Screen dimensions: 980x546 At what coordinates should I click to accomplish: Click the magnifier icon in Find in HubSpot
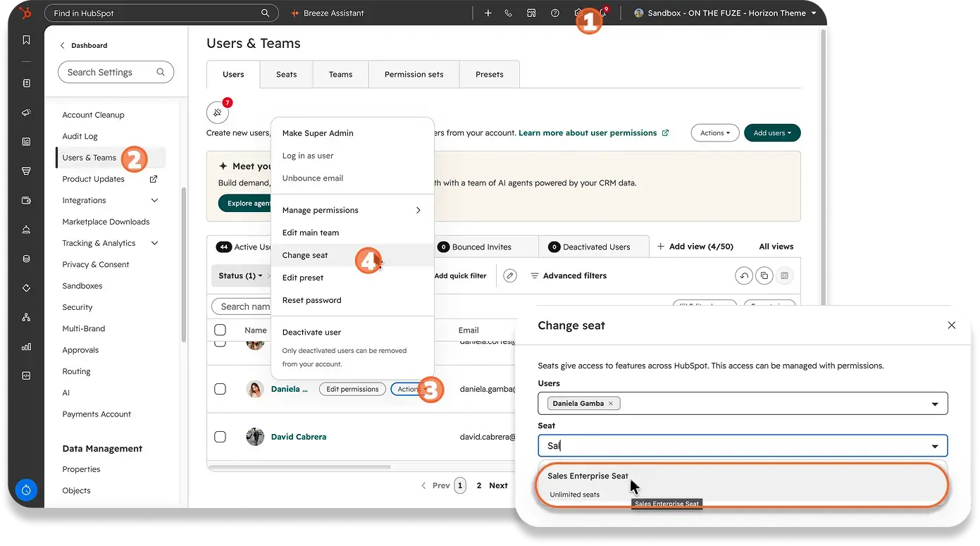(265, 13)
